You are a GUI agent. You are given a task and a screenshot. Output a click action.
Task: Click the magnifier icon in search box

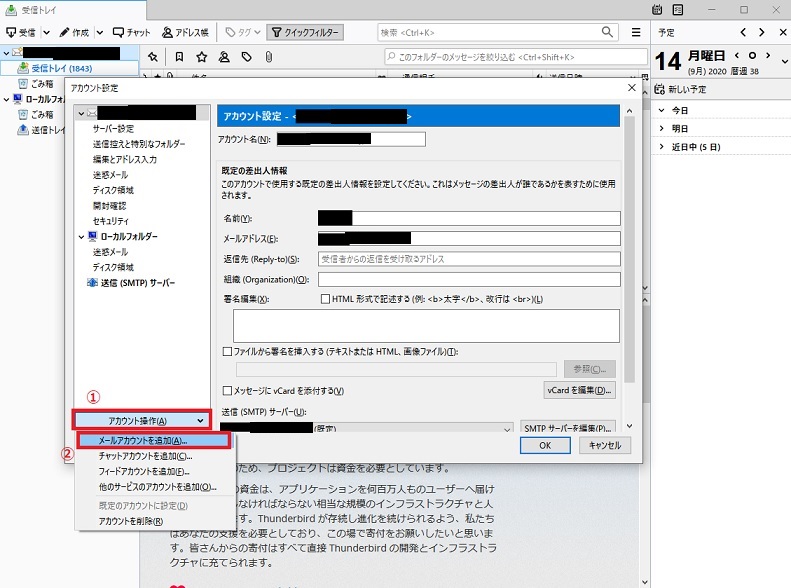(607, 32)
